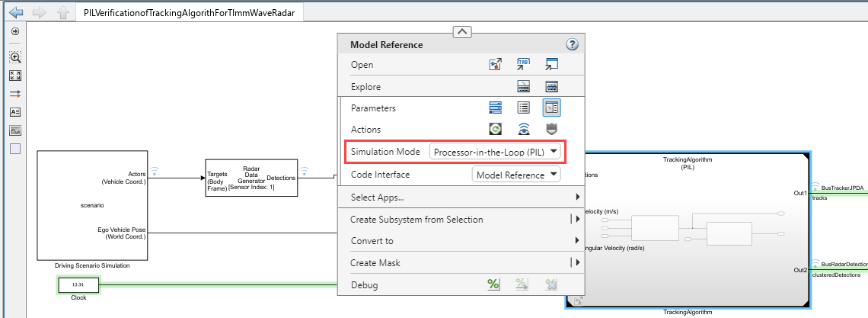Screen dimensions: 868x318
Task: Click the Zoom In tool in left palette
Action: click(15, 57)
